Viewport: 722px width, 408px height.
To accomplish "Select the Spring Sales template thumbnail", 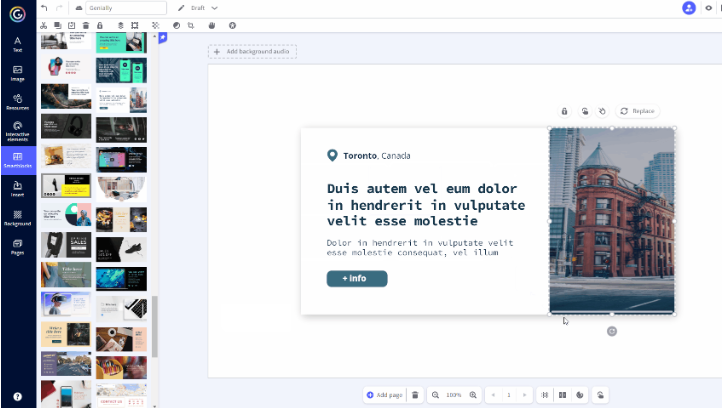I will (x=66, y=245).
